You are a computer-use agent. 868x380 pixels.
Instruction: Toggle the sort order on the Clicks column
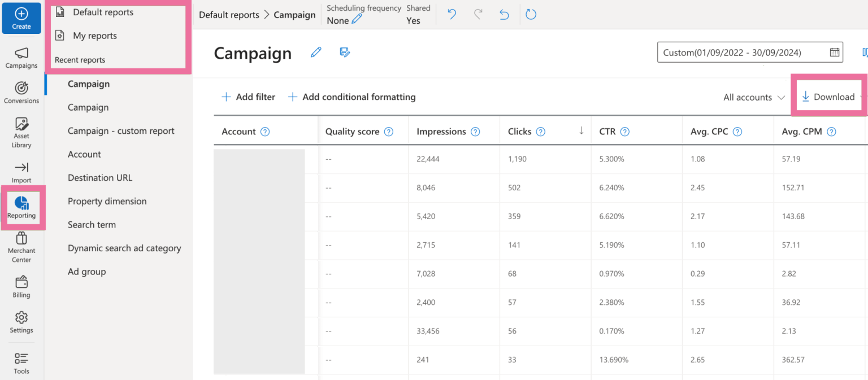click(x=581, y=130)
